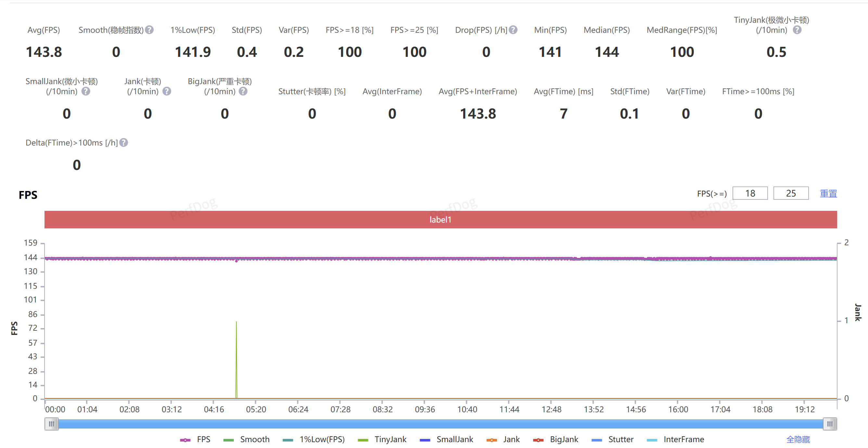Click help icon beside Delta(FTime)>100ms
Image resolution: width=868 pixels, height=448 pixels.
click(x=124, y=143)
